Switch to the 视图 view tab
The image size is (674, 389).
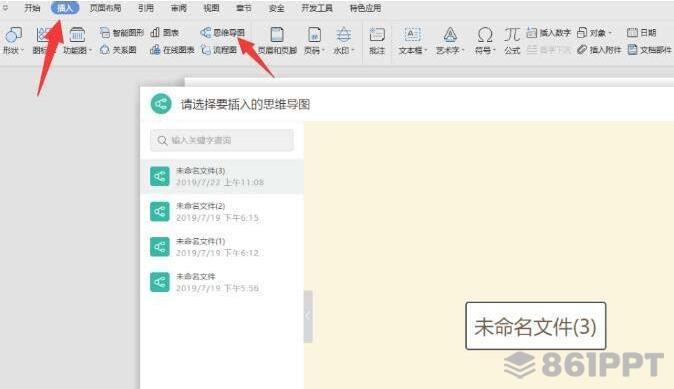tap(211, 8)
